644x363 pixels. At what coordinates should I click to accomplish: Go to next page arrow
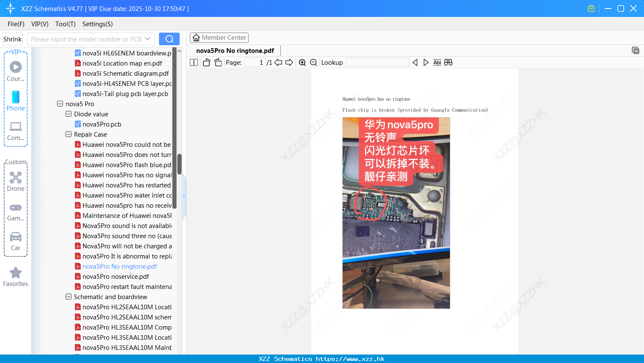click(289, 63)
